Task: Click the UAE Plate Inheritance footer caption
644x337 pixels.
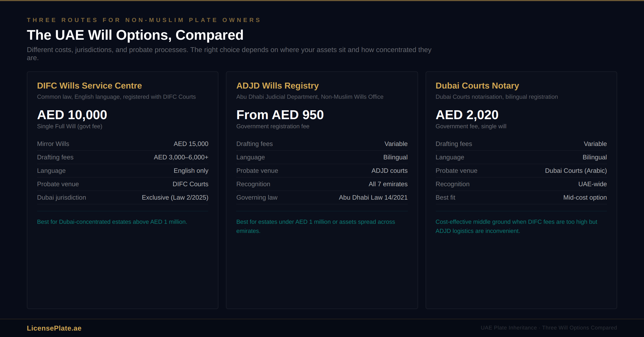Action: (x=548, y=328)
